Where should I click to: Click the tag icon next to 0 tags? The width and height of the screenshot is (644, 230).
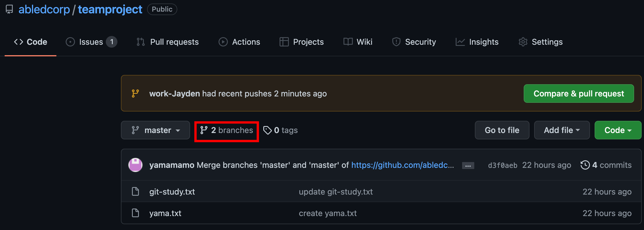pos(267,130)
